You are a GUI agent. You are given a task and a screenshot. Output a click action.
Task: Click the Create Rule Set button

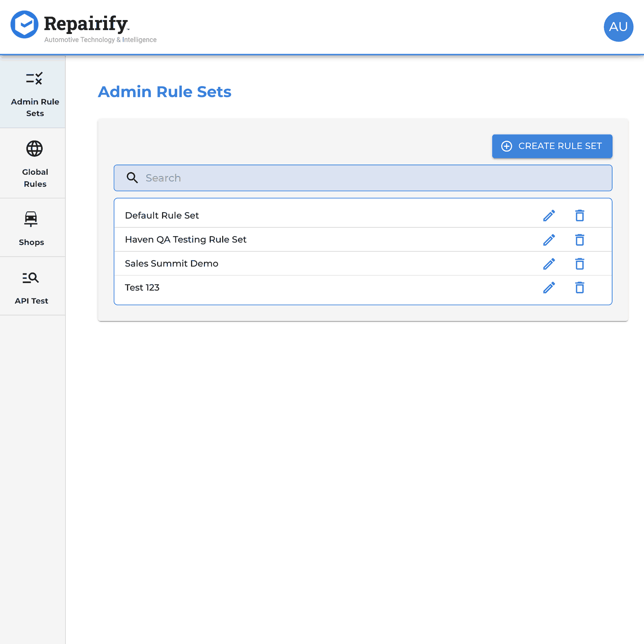pos(552,146)
